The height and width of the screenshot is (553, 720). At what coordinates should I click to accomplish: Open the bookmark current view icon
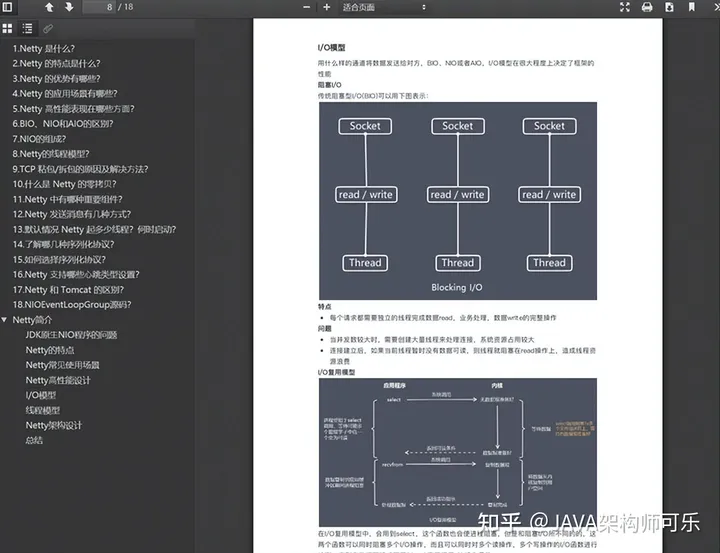(692, 7)
